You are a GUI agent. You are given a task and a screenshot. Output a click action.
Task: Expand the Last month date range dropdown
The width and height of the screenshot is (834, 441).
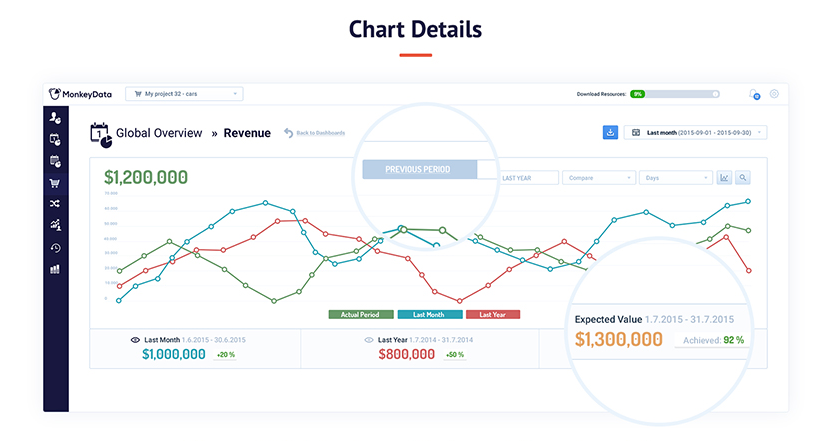pos(696,132)
